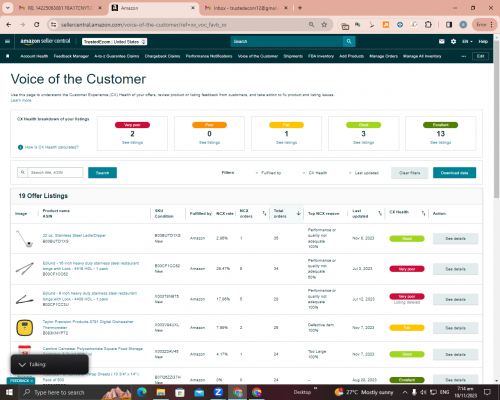Close the FEEDBACK tab with its x
Image resolution: width=500 pixels, height=400 pixels.
(x=32, y=381)
